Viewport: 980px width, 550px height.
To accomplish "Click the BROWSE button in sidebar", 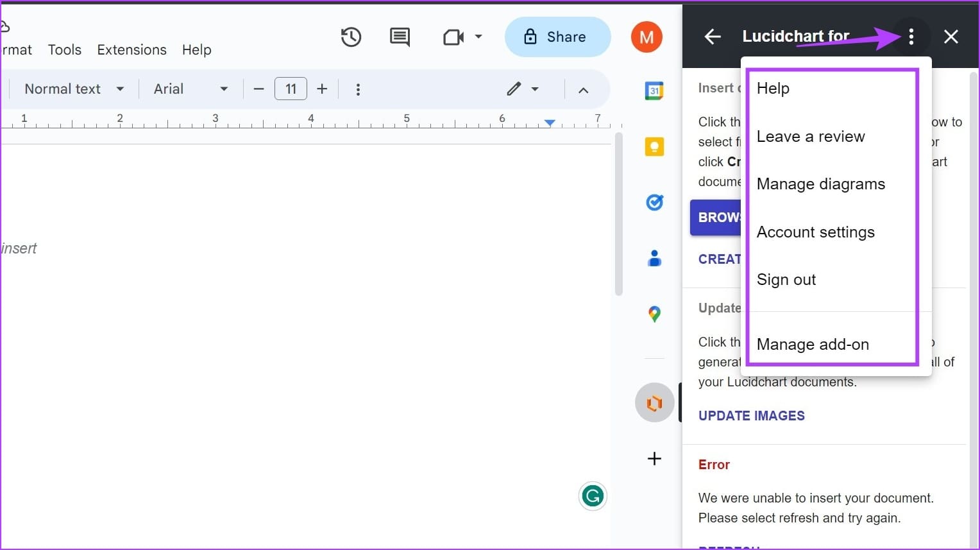I will 716,218.
